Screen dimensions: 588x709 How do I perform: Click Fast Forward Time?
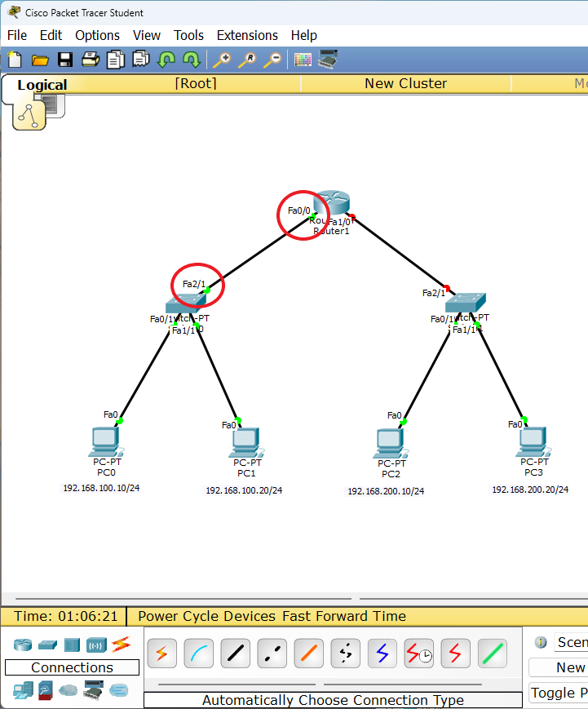tap(344, 616)
